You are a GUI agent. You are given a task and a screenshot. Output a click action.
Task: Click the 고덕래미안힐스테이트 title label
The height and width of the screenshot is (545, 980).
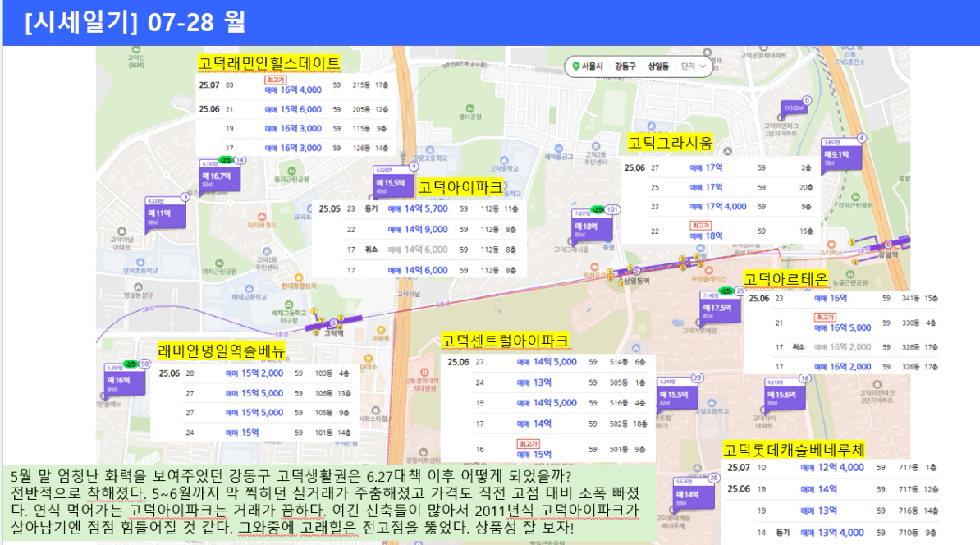click(x=269, y=63)
